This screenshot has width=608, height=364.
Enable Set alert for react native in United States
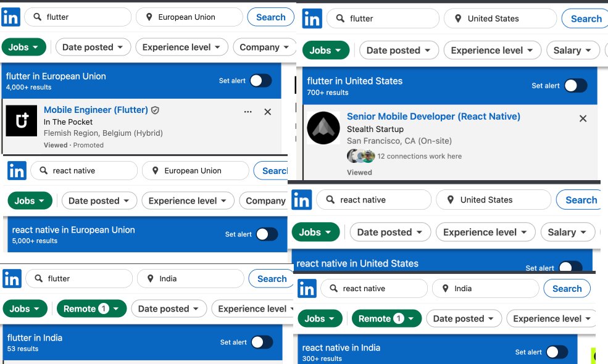click(x=571, y=267)
